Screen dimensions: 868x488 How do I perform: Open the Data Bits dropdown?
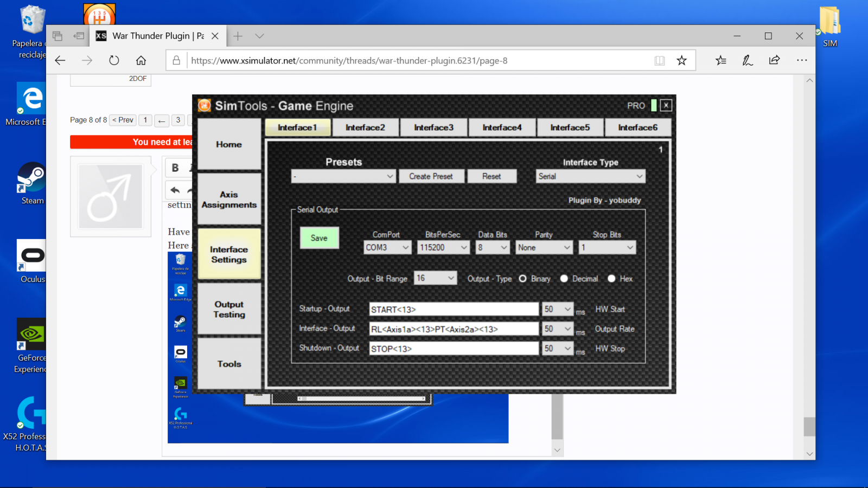point(493,247)
